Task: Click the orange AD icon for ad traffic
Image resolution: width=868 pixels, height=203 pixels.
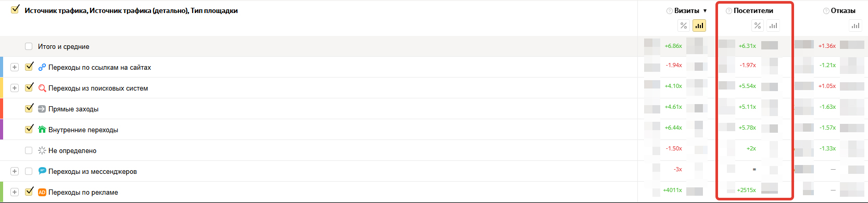Action: (x=42, y=192)
